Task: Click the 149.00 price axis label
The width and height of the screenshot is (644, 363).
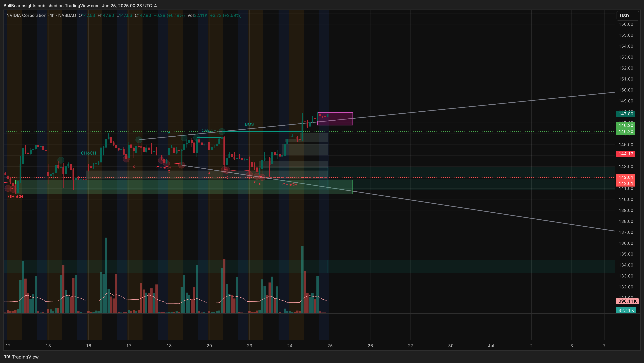Action: tap(626, 101)
